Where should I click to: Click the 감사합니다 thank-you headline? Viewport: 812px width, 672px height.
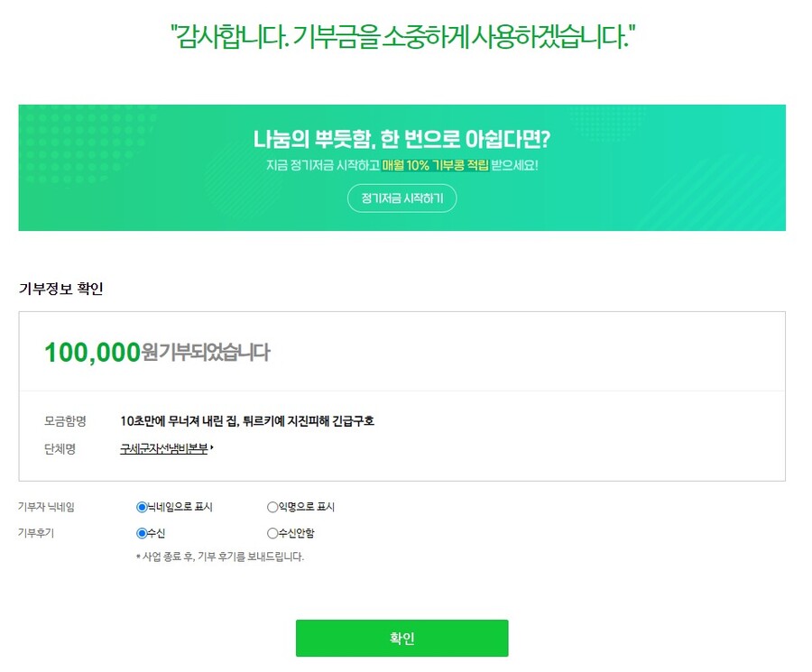pos(401,38)
